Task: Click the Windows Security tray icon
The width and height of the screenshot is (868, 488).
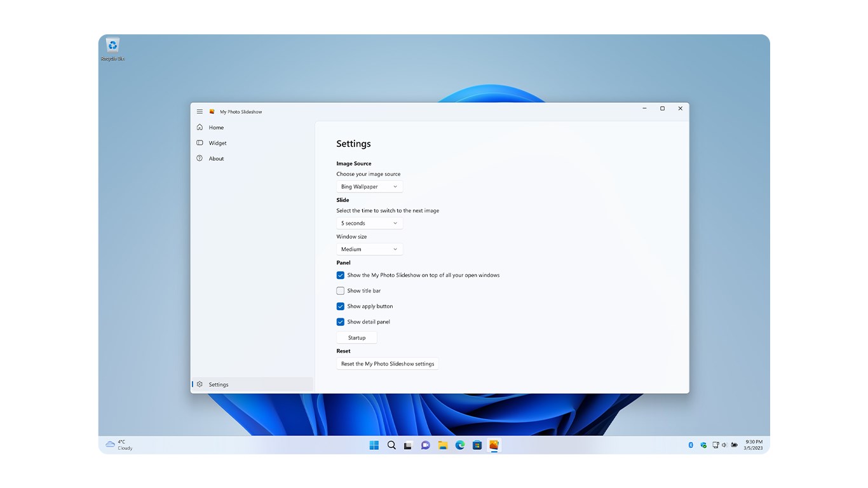Action: [703, 445]
